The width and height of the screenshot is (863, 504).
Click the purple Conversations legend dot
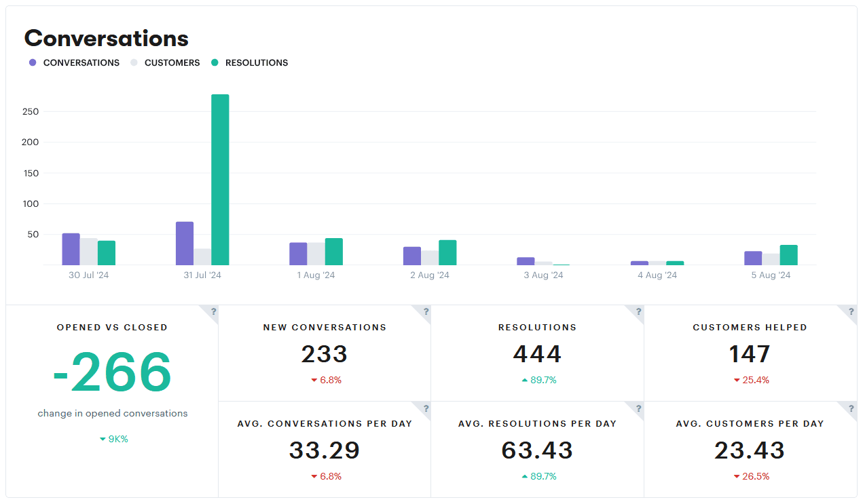click(x=32, y=62)
